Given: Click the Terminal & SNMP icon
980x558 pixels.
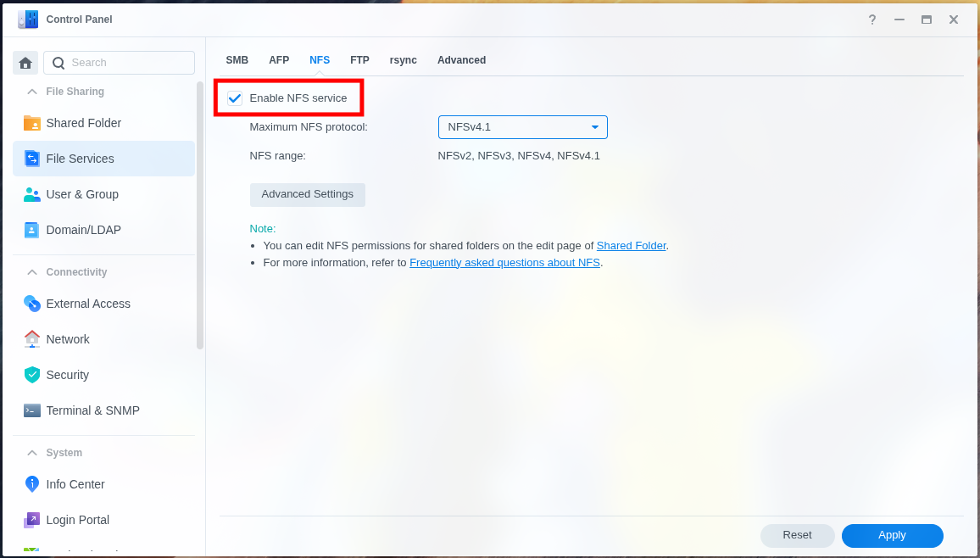Looking at the screenshot, I should tap(32, 410).
